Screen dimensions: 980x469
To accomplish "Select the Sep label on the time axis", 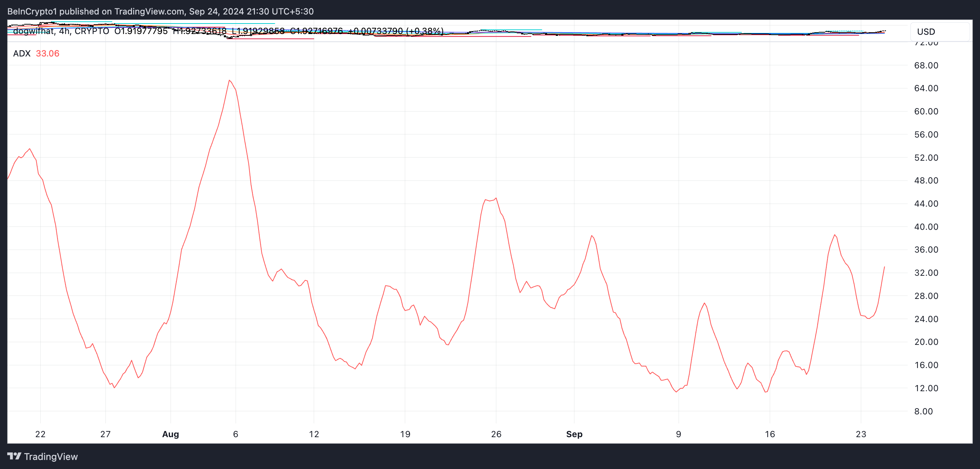I will tap(574, 434).
